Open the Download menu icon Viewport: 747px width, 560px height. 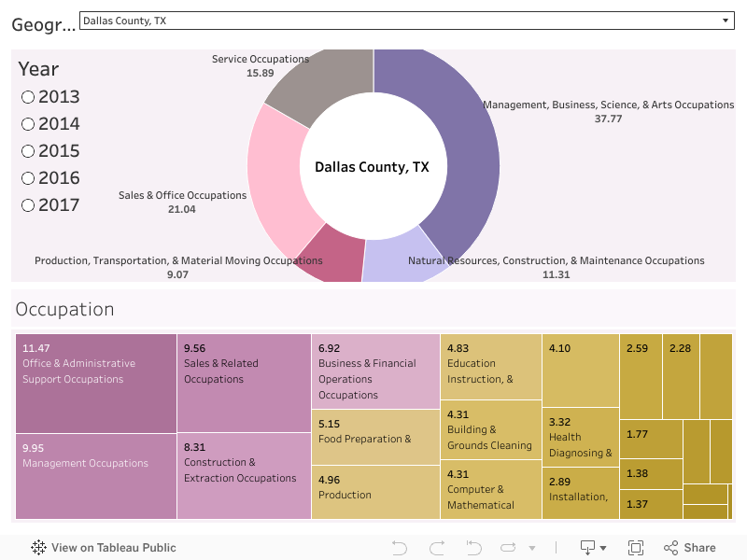(588, 548)
